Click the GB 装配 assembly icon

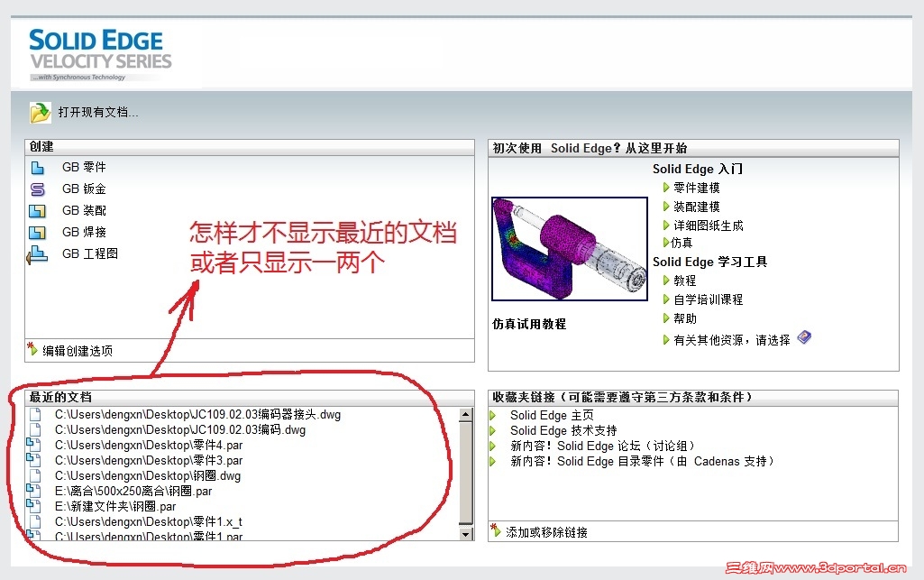click(37, 210)
